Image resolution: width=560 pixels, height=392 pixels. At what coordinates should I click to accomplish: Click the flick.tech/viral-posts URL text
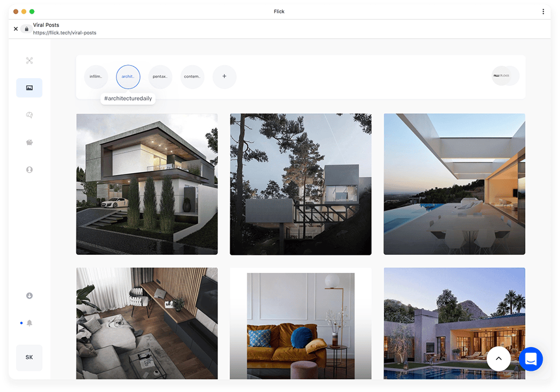pos(65,33)
